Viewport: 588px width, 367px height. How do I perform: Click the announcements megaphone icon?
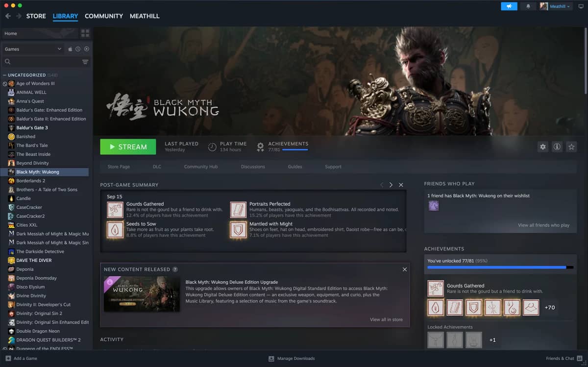pyautogui.click(x=509, y=6)
